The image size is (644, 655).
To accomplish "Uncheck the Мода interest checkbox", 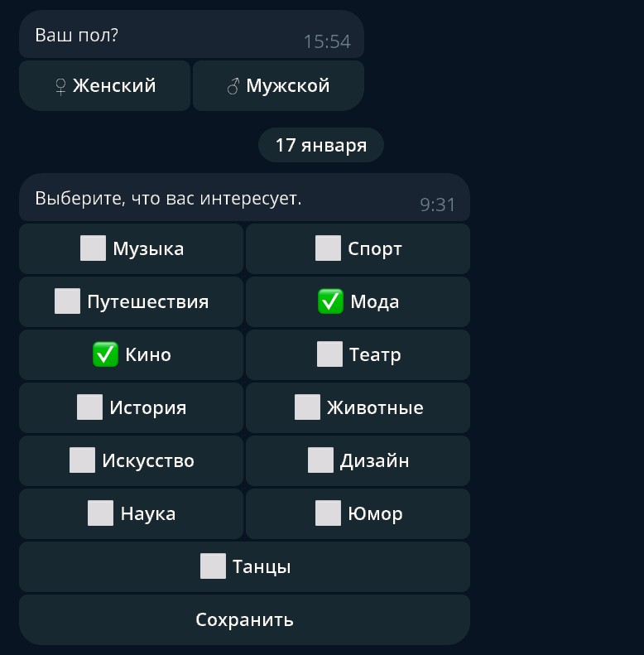I will click(x=331, y=301).
